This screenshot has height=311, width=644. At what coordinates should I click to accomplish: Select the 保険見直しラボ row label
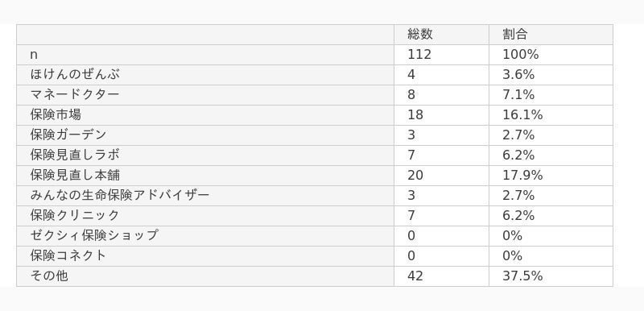(75, 155)
